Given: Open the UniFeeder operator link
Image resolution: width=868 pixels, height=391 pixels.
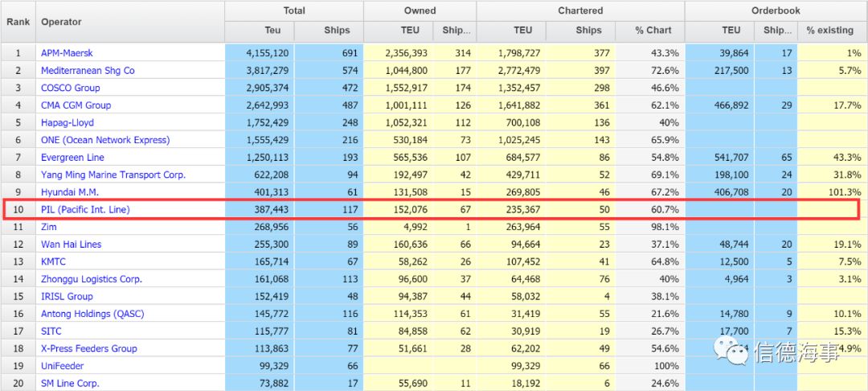Looking at the screenshot, I should coord(63,365).
